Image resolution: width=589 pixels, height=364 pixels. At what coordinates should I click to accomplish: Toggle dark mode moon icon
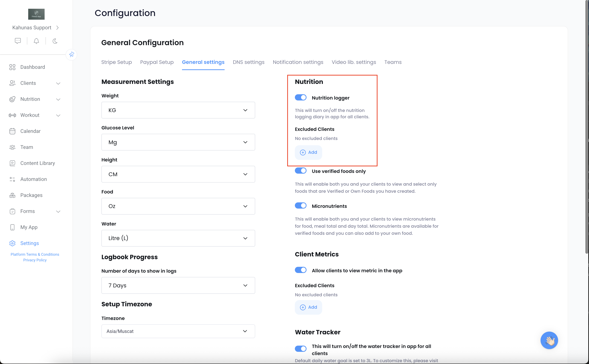tap(55, 41)
